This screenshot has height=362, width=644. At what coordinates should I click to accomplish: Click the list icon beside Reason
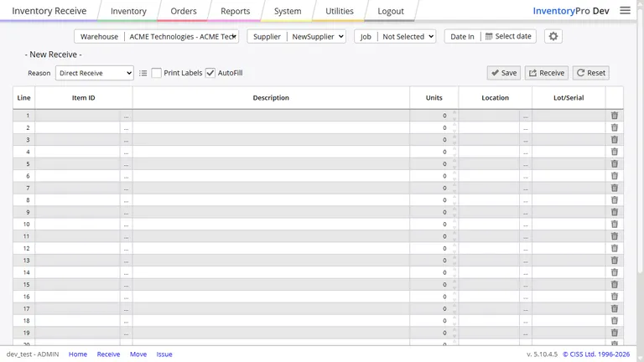tap(143, 73)
